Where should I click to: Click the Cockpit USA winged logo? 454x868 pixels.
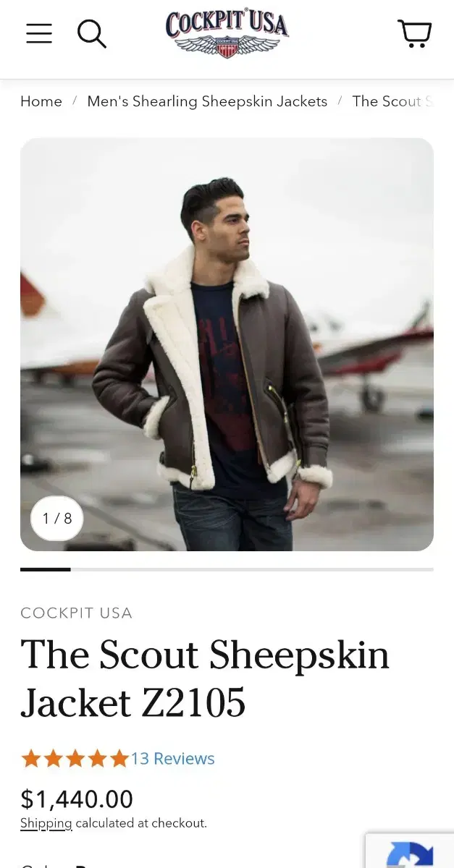227,33
